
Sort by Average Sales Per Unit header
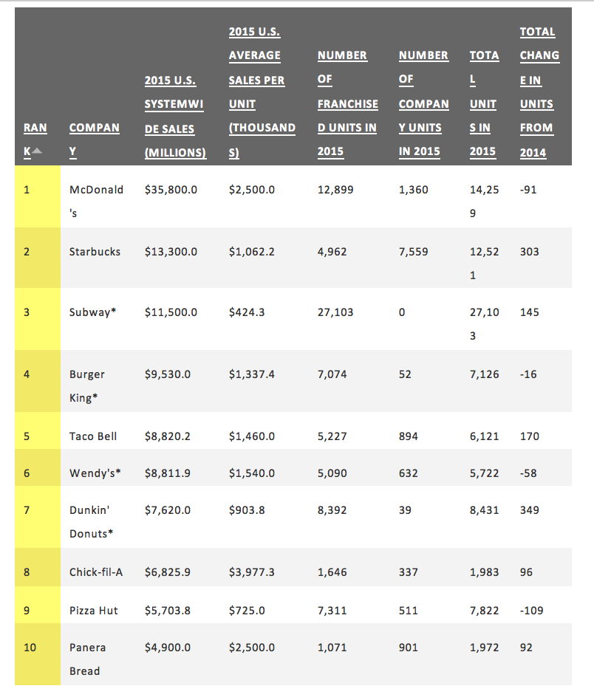(x=262, y=92)
